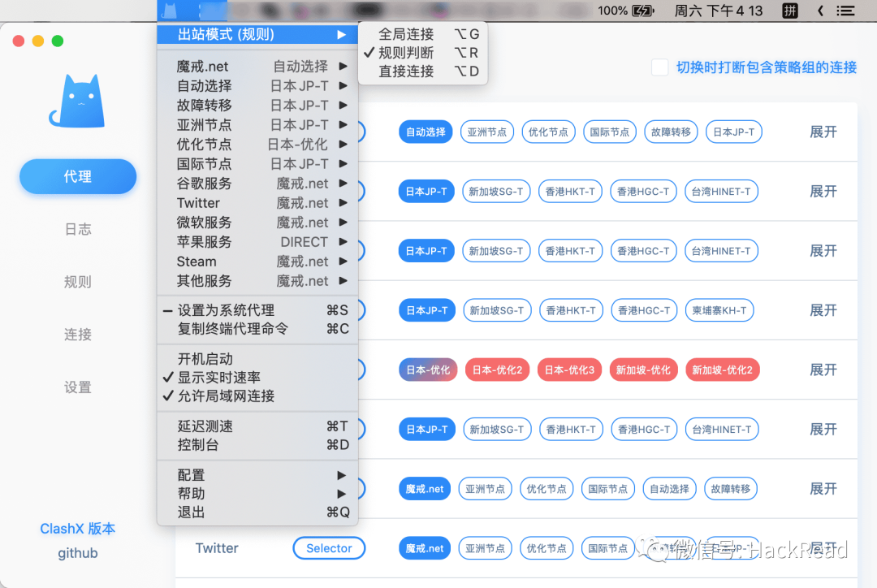
Task: Select the 柬埔寨KH-T node chip
Action: coord(719,310)
